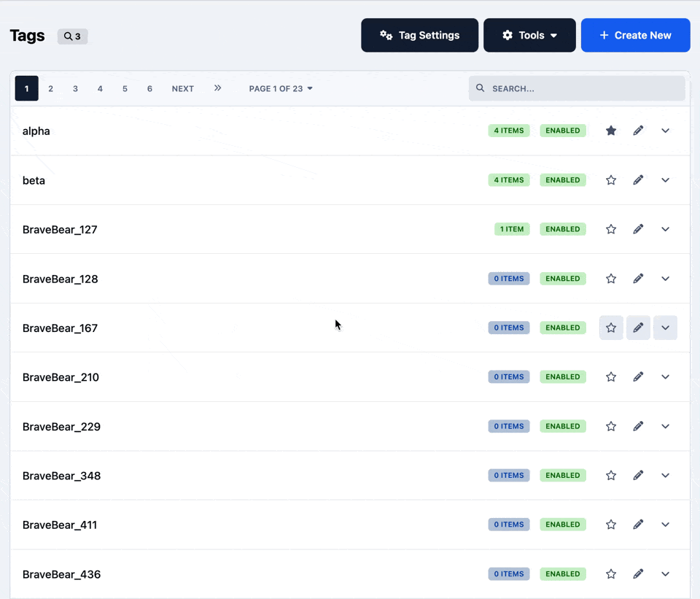Expand the alpha row chevron
This screenshot has width=700, height=599.
665,131
